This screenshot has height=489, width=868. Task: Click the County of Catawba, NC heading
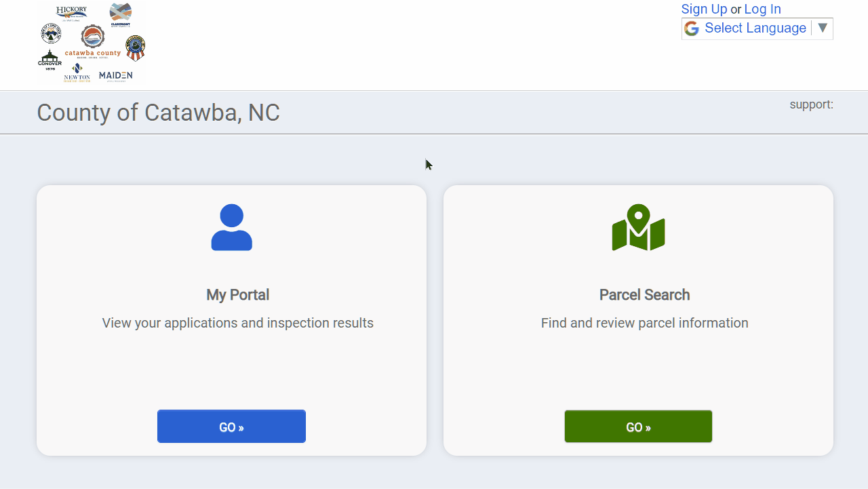tap(159, 112)
